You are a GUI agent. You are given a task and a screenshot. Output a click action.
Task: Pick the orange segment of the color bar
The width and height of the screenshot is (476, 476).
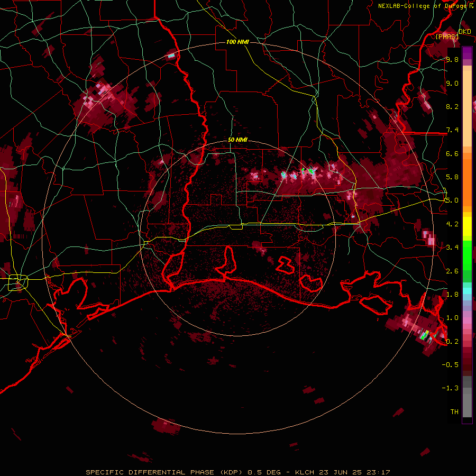click(x=467, y=180)
